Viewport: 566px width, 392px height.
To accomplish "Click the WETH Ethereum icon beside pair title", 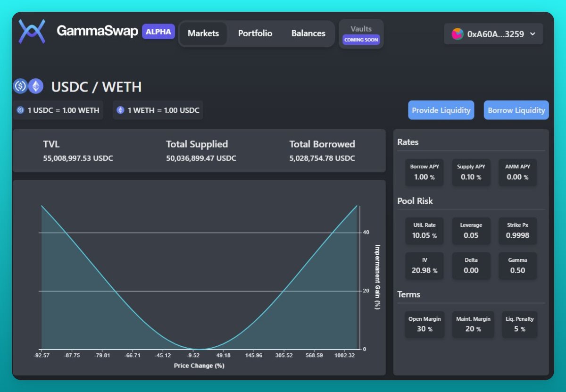I will [x=35, y=86].
